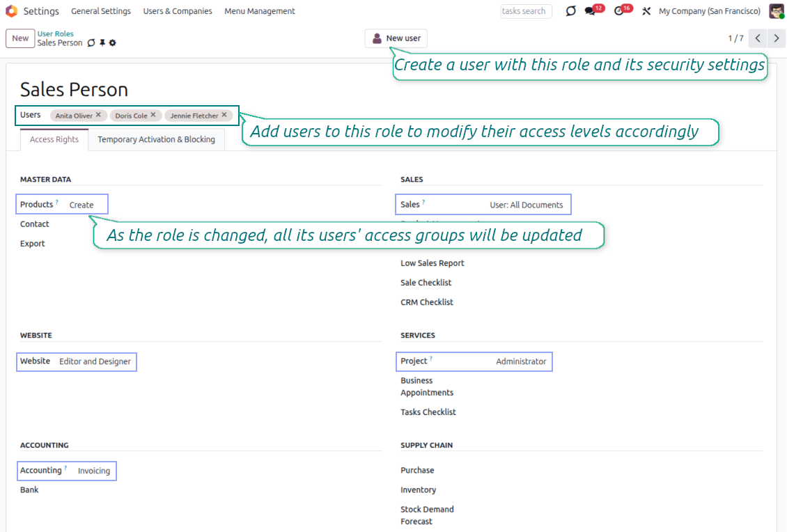Click the pin icon next to Sales Person
Image resolution: width=787 pixels, height=532 pixels.
click(102, 43)
